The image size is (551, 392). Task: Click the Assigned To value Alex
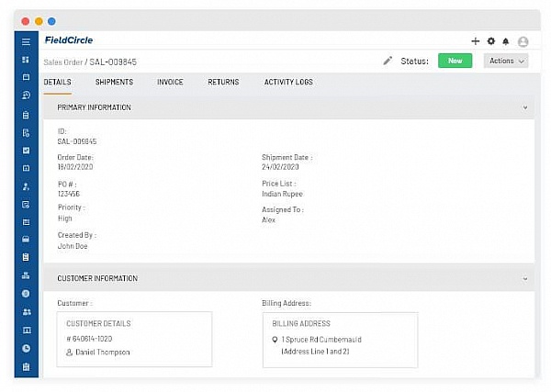click(x=268, y=220)
